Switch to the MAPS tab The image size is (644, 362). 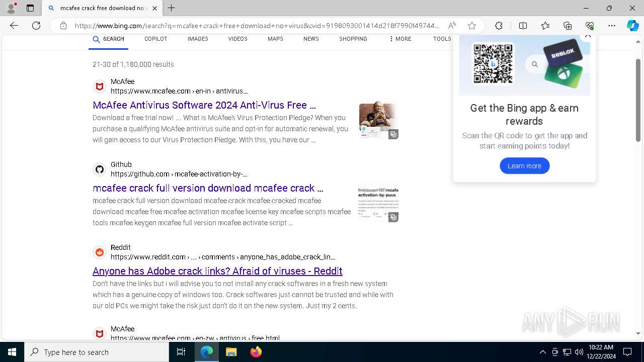coord(275,39)
